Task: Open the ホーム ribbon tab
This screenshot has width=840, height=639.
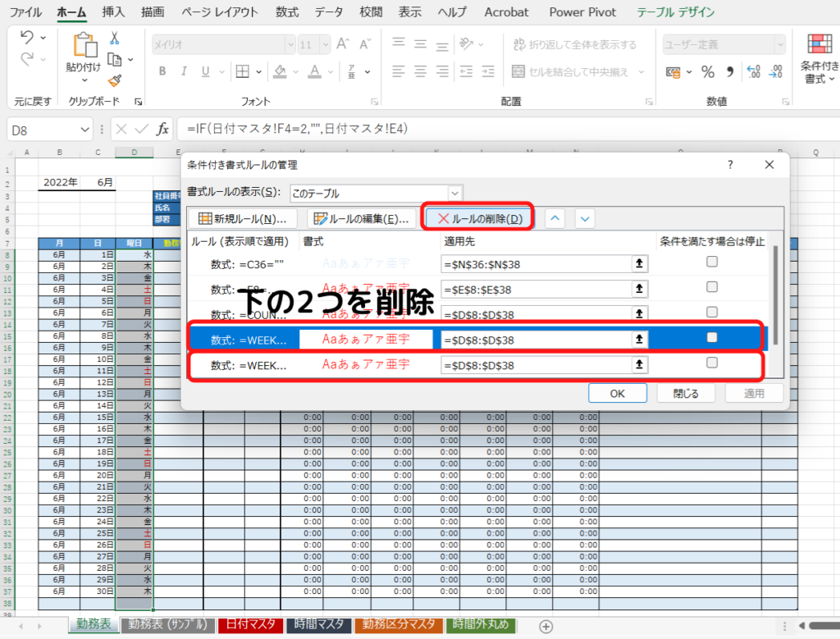Action: [71, 12]
